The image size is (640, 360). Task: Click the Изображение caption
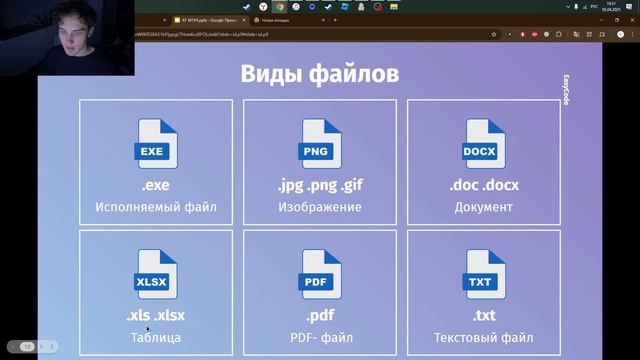(x=320, y=207)
